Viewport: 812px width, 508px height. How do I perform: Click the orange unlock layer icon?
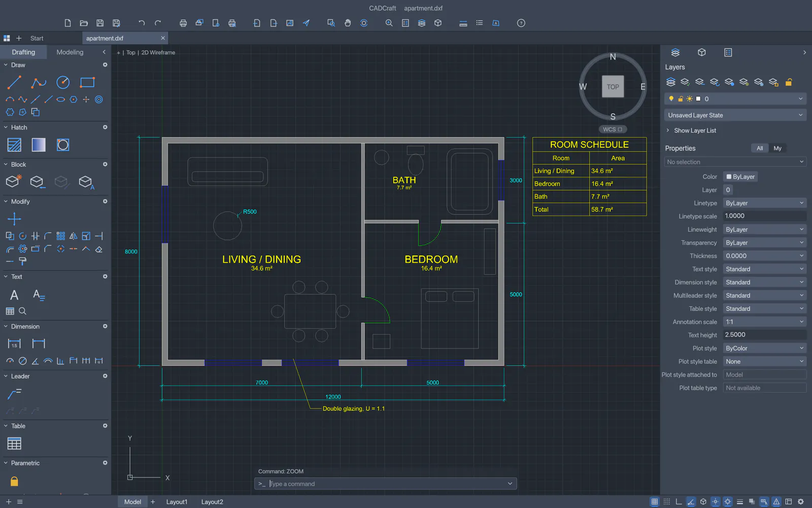(x=789, y=82)
